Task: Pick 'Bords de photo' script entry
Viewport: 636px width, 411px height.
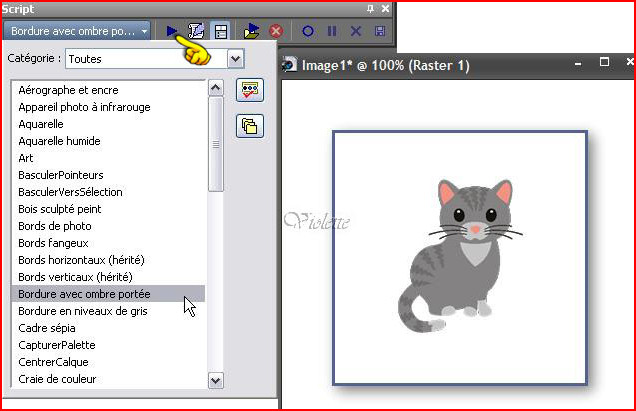Action: pos(55,226)
